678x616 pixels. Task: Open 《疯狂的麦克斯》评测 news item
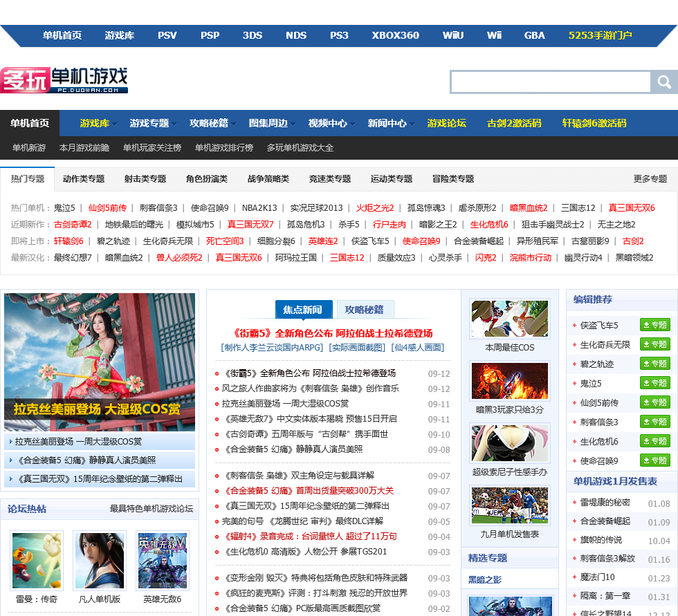point(314,593)
